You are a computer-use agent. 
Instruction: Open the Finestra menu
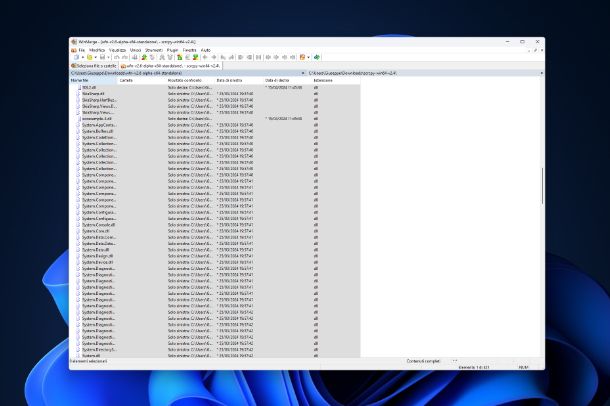click(189, 50)
